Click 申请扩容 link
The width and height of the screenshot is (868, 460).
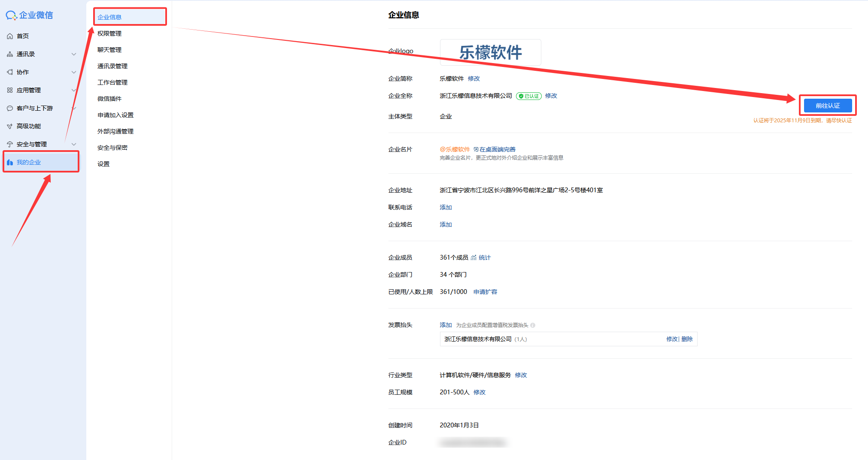point(485,292)
